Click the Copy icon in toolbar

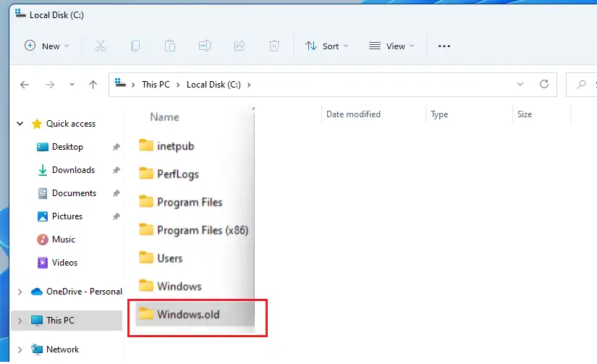pyautogui.click(x=135, y=46)
